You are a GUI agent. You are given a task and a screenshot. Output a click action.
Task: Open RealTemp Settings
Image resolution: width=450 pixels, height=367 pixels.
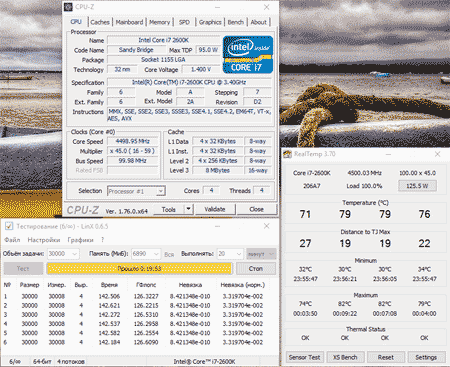pyautogui.click(x=426, y=357)
